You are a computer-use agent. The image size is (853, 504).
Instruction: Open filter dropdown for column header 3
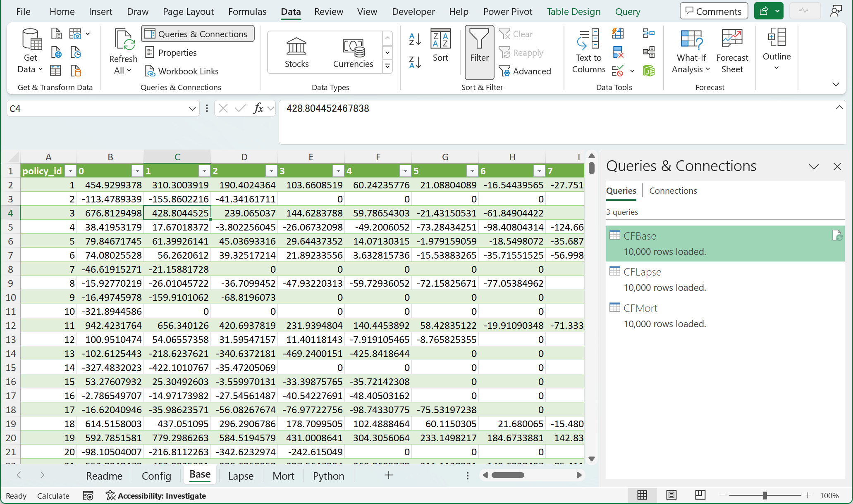point(338,171)
